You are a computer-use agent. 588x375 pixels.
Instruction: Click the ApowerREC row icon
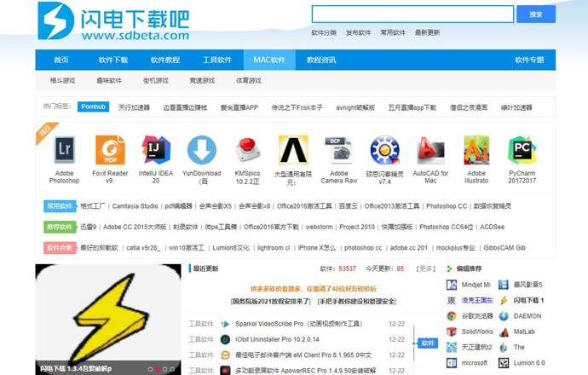click(225, 371)
